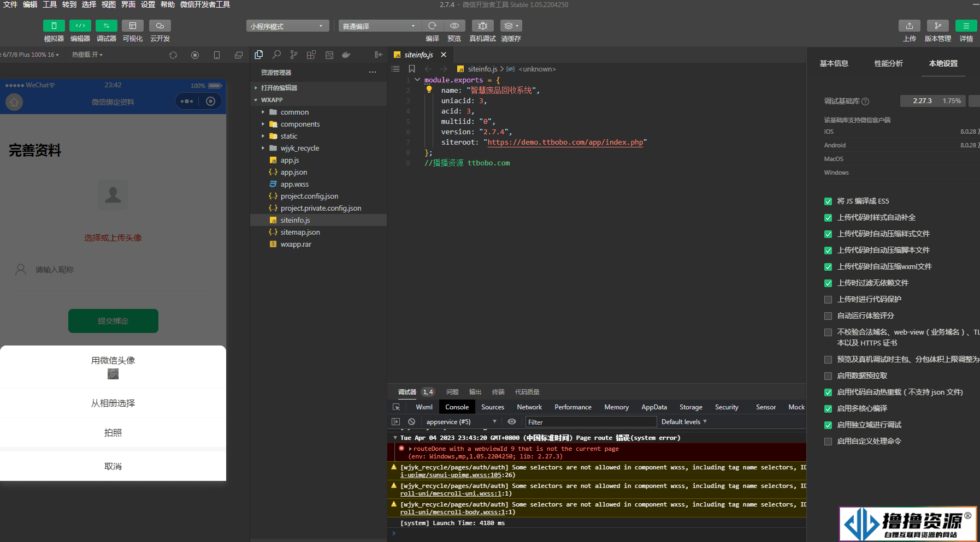Detach the simulator window icon
Image resolution: width=980 pixels, height=542 pixels.
pos(239,55)
